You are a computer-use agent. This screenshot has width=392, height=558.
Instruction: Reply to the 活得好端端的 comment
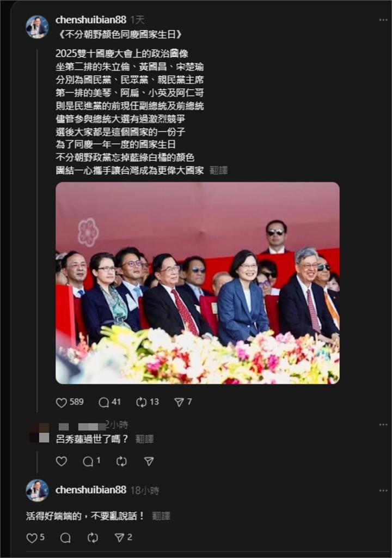[x=65, y=538]
